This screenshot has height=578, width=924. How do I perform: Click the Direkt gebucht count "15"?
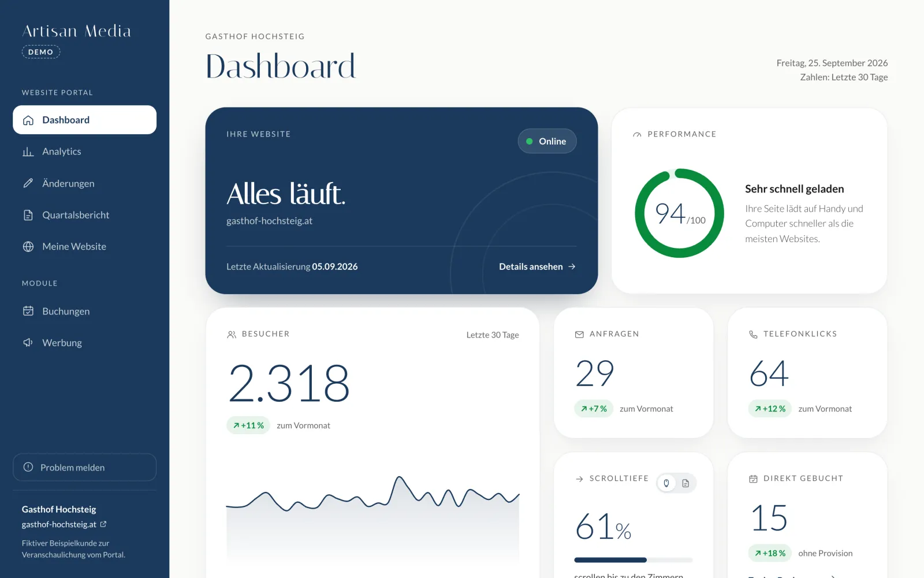769,518
